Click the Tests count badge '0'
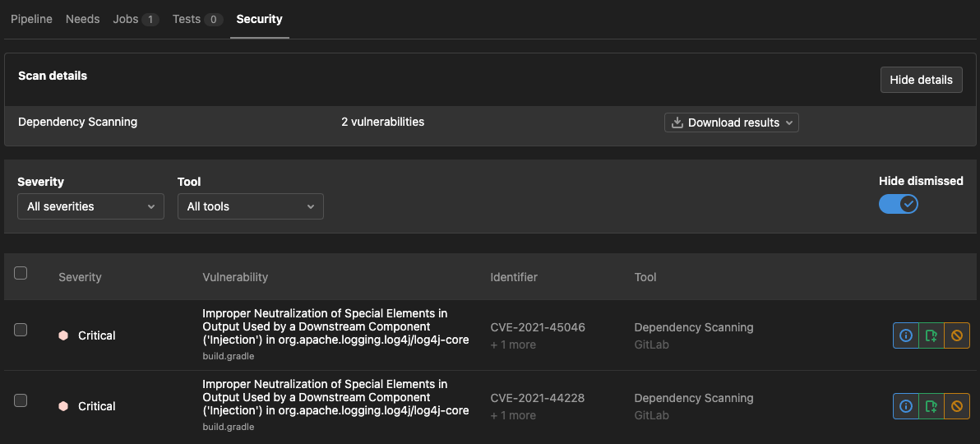 pyautogui.click(x=213, y=20)
